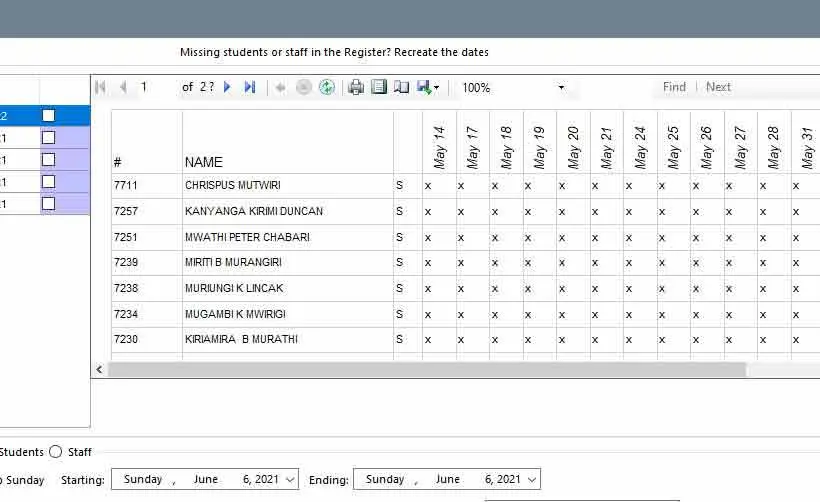Click the May 26 column header
This screenshot has width=820, height=502.
706,147
